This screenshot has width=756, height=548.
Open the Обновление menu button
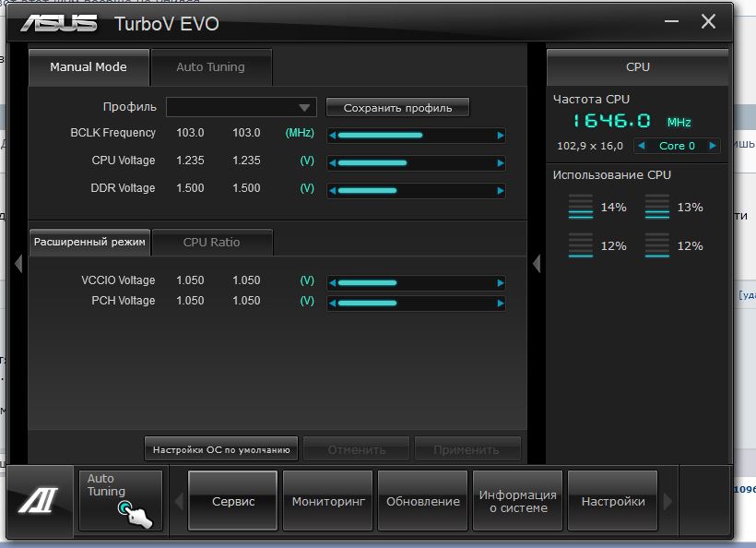tap(423, 501)
